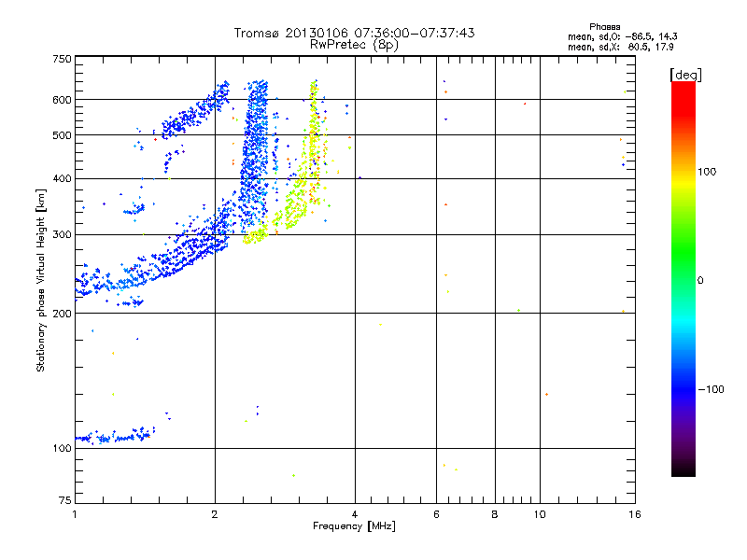
Task: Click the '2' x-axis tick label
Action: 215,514
